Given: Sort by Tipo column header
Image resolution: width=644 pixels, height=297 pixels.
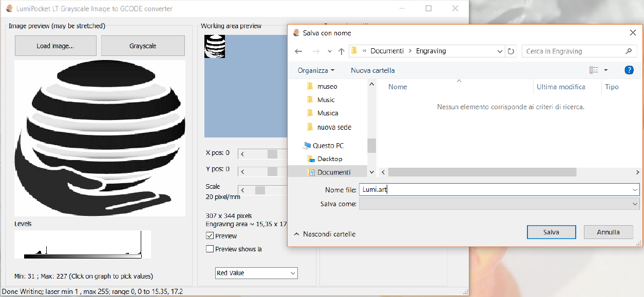Looking at the screenshot, I should click(612, 87).
